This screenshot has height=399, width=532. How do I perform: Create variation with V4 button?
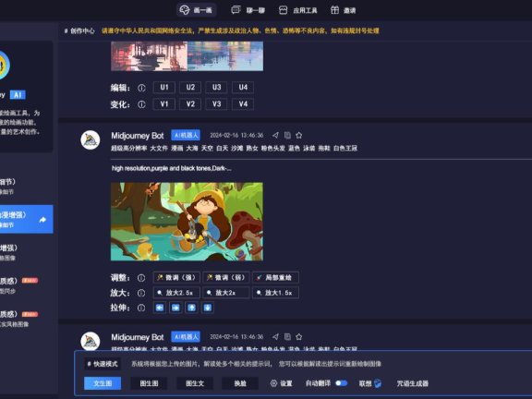tap(243, 103)
